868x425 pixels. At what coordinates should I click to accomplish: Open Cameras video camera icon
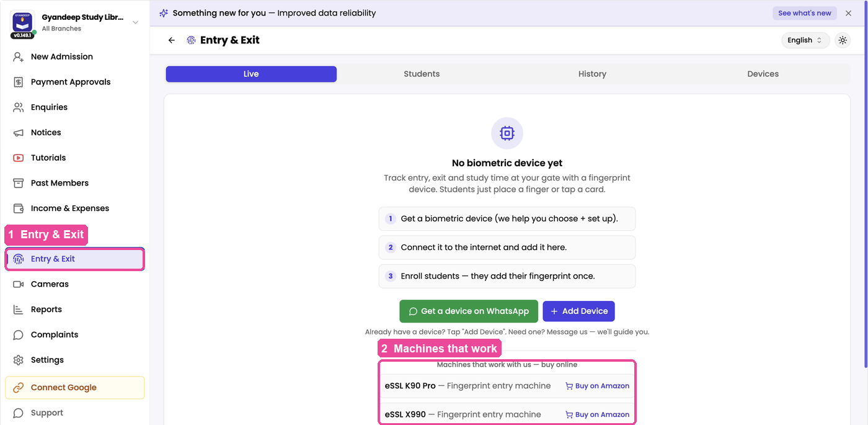(19, 284)
